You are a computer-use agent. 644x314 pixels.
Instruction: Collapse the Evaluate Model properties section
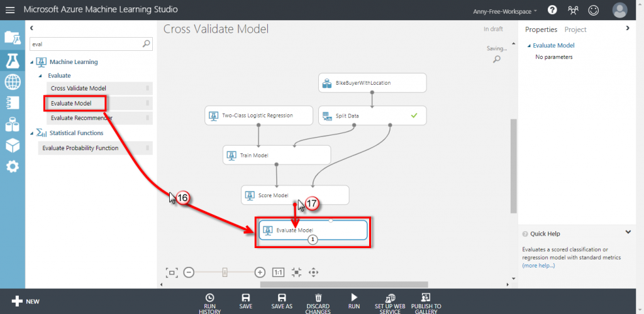point(529,46)
